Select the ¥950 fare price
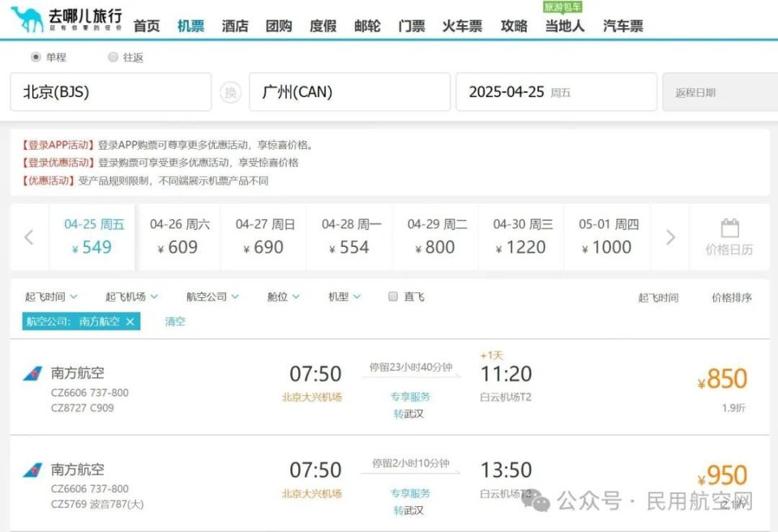 point(722,476)
